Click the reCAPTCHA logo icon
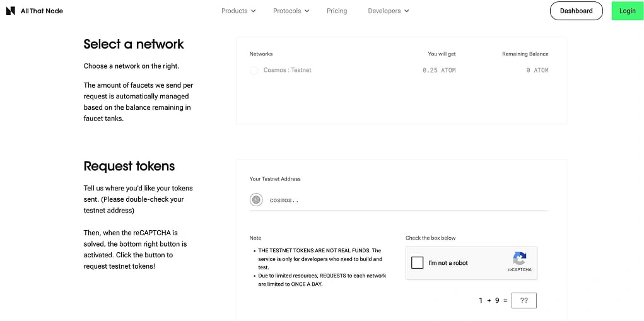Viewport: 644px width, 321px height. click(x=520, y=259)
